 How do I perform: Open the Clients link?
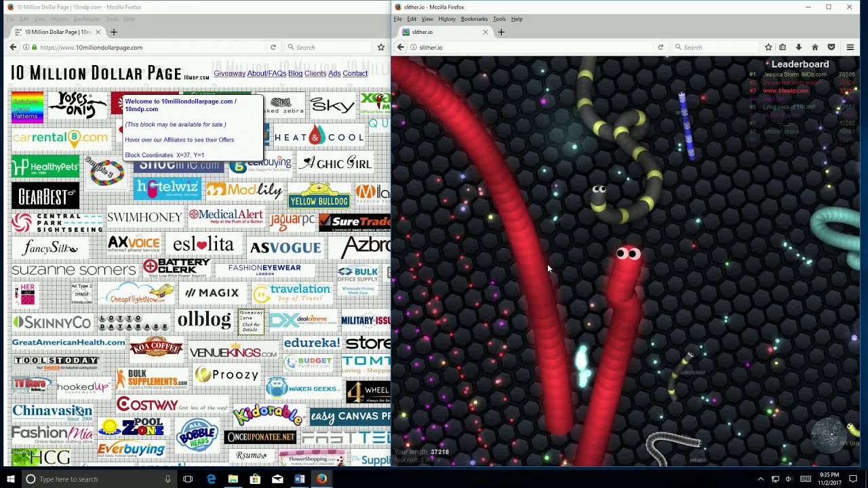coord(315,73)
